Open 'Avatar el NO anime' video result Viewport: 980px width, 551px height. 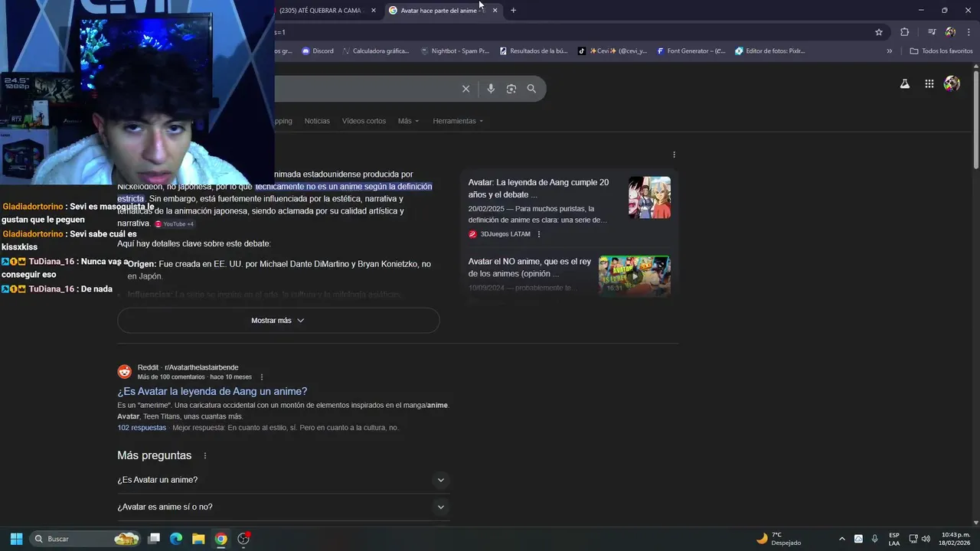(530, 267)
